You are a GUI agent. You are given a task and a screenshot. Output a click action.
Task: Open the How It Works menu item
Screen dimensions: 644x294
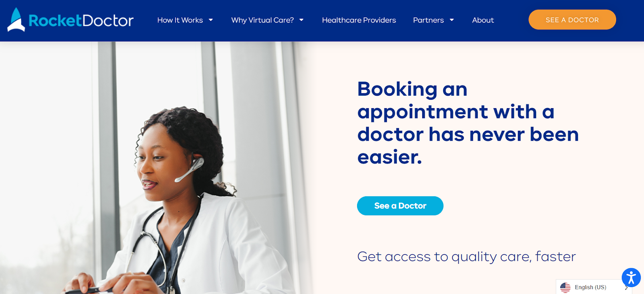click(x=180, y=20)
